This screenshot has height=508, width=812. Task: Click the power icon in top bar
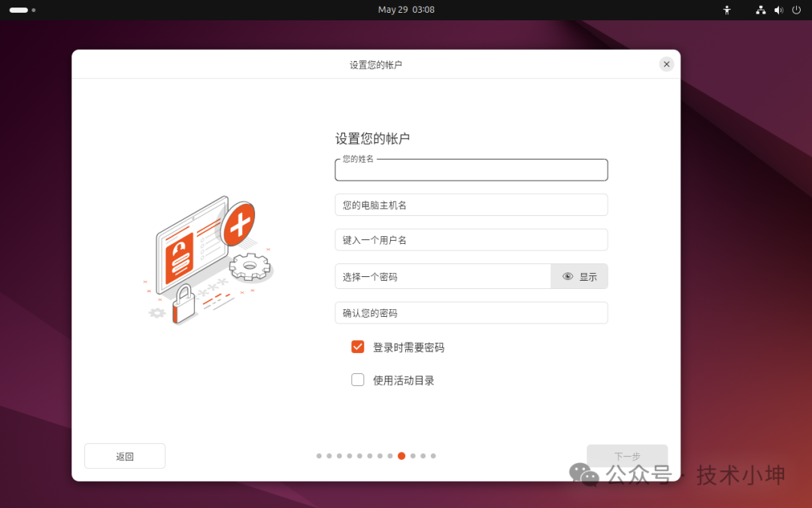point(796,10)
